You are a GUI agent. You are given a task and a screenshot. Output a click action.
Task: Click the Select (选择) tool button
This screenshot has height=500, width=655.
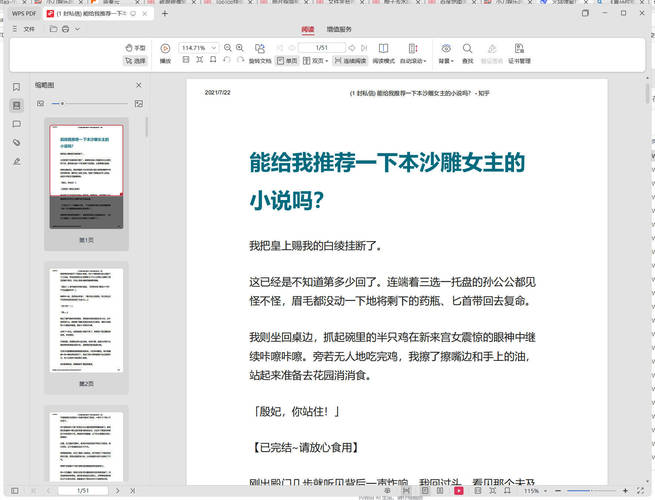click(x=134, y=61)
